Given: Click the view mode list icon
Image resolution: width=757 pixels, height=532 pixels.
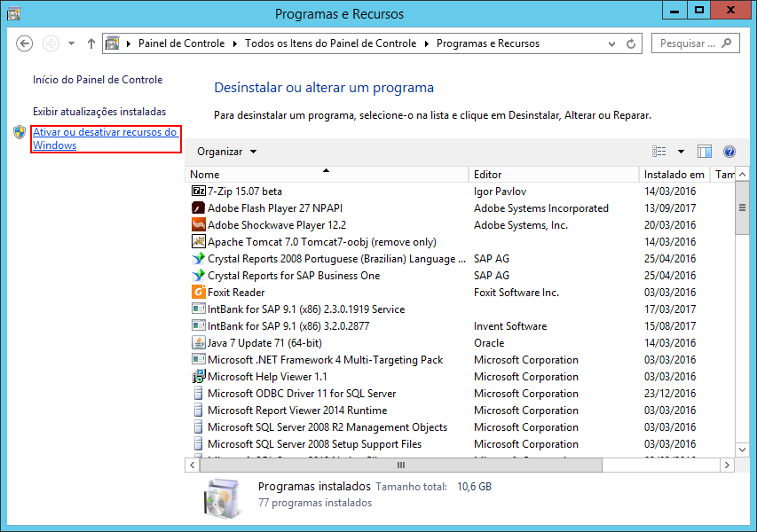Looking at the screenshot, I should pyautogui.click(x=659, y=152).
